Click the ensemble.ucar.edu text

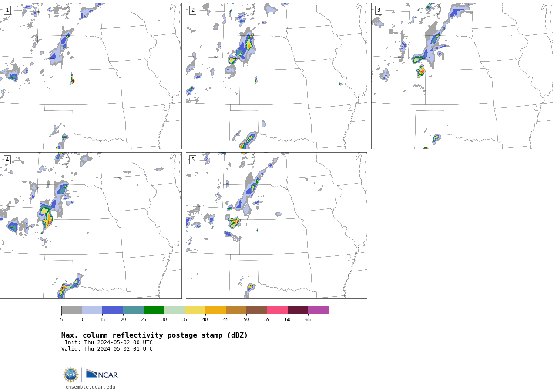click(91, 387)
